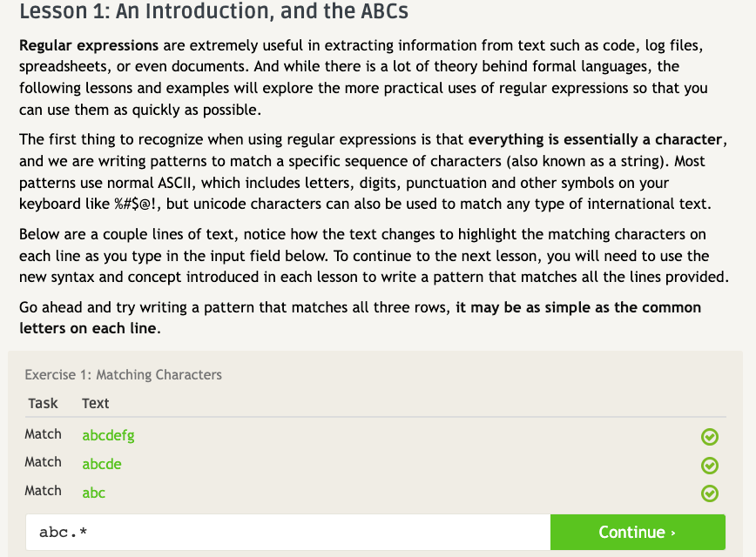This screenshot has height=557, width=756.
Task: Click the green checkmark beside abcde
Action: pos(709,466)
